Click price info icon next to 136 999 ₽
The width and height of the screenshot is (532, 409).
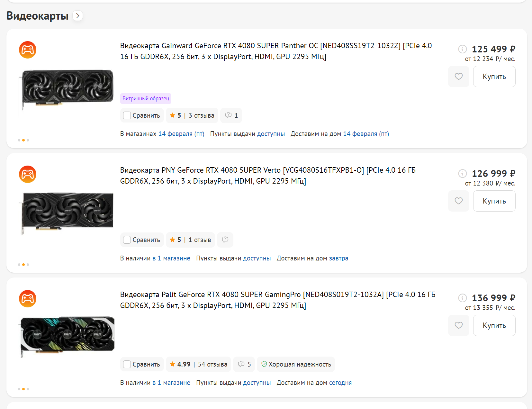click(x=462, y=298)
